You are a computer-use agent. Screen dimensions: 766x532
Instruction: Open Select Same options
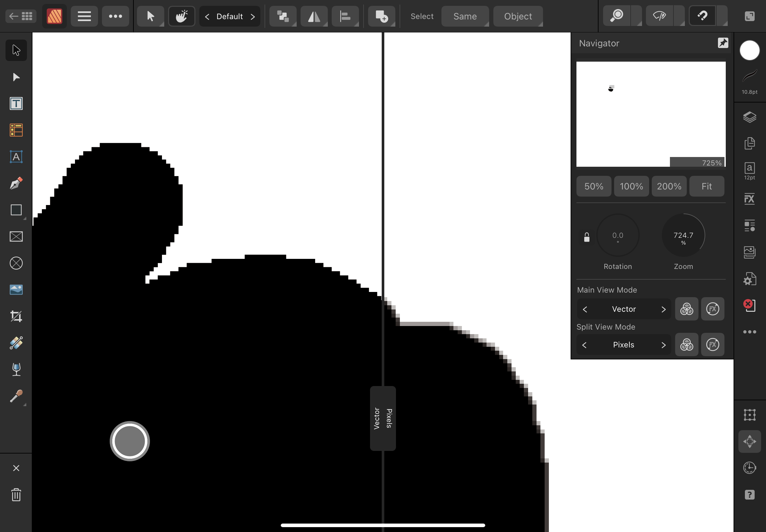(465, 16)
